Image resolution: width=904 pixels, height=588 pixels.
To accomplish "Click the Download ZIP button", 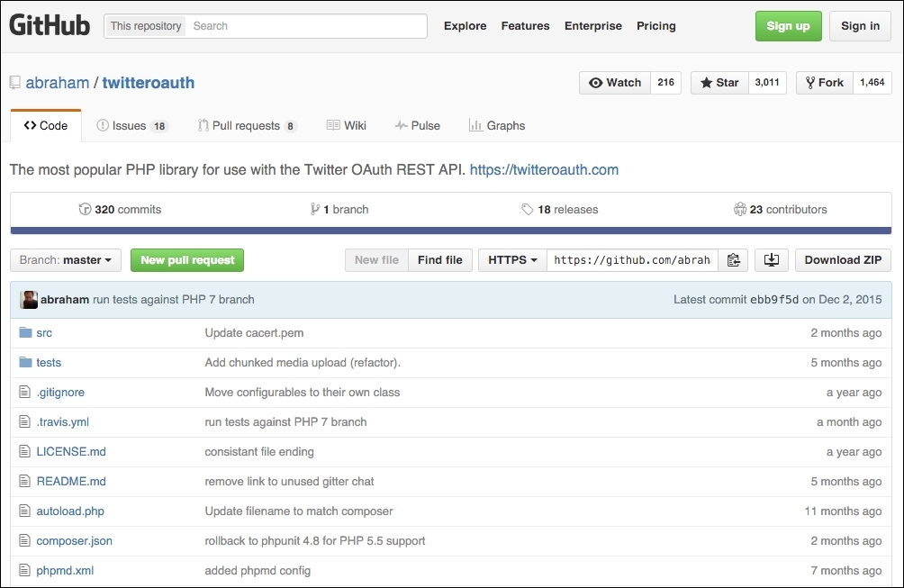I will (843, 260).
